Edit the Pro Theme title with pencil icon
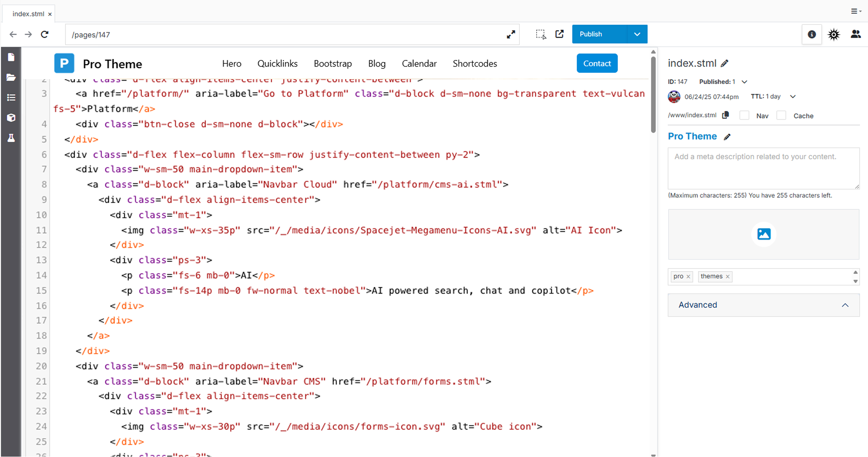The width and height of the screenshot is (868, 457). (727, 137)
